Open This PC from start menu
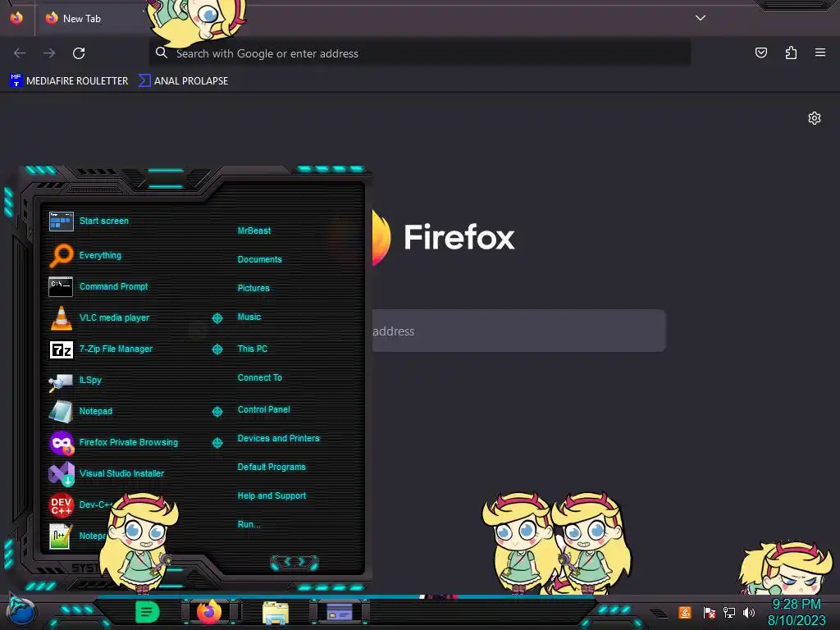This screenshot has width=840, height=630. point(253,349)
